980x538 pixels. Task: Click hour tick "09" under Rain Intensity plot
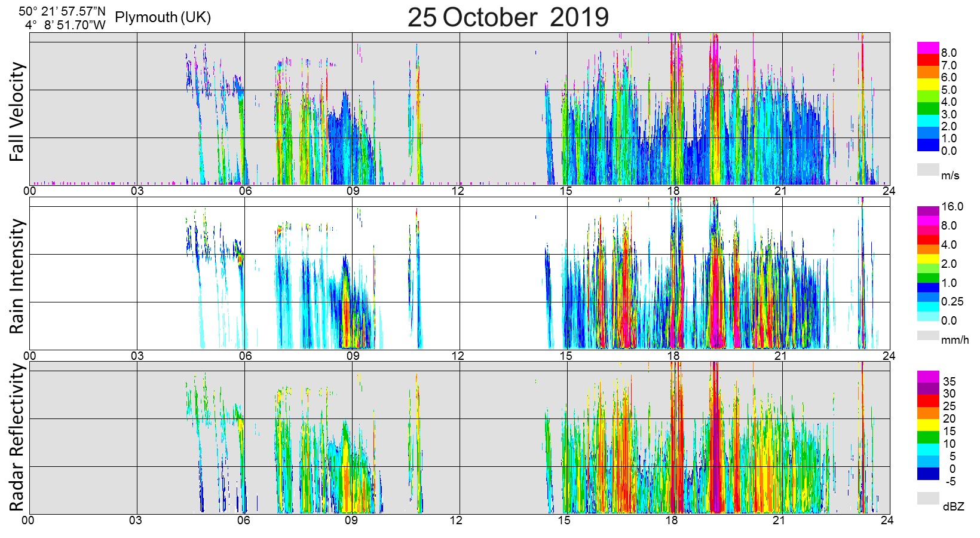coord(353,356)
